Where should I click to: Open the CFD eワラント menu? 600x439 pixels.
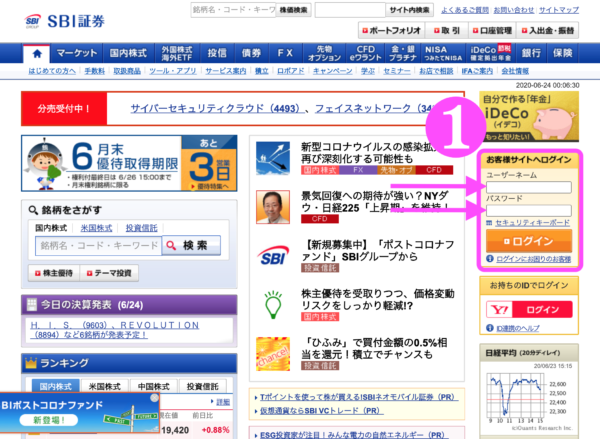[x=365, y=53]
